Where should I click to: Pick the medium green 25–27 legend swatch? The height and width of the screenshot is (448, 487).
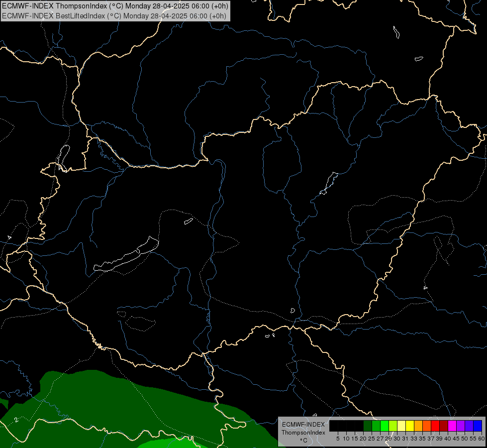[x=376, y=426]
